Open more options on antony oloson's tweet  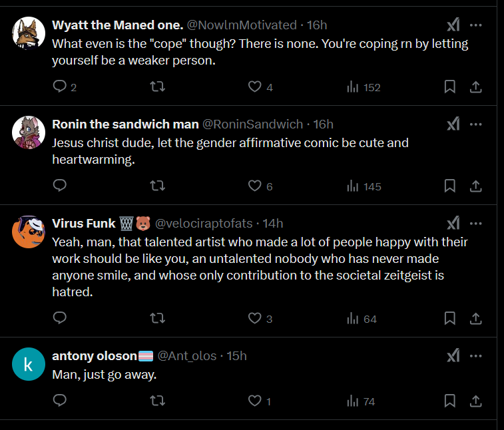pos(476,356)
